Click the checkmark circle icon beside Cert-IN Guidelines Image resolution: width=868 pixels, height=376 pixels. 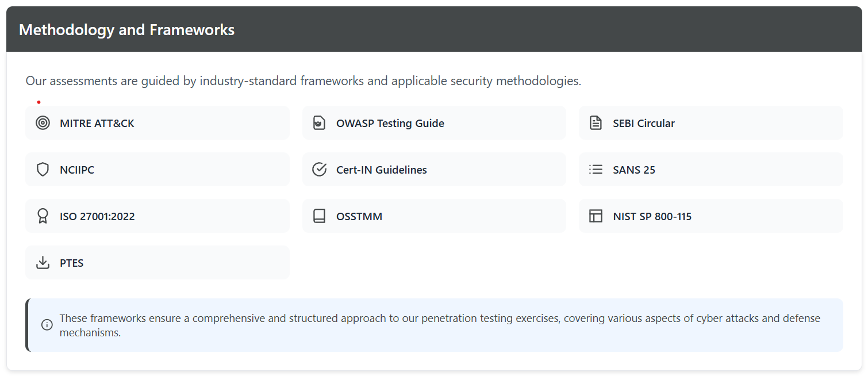pyautogui.click(x=319, y=170)
